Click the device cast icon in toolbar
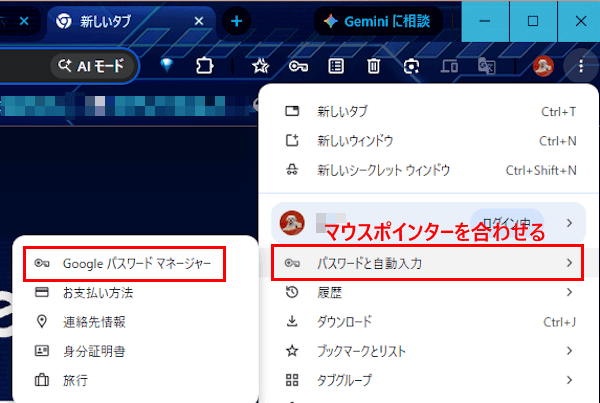The width and height of the screenshot is (600, 403). [x=449, y=67]
